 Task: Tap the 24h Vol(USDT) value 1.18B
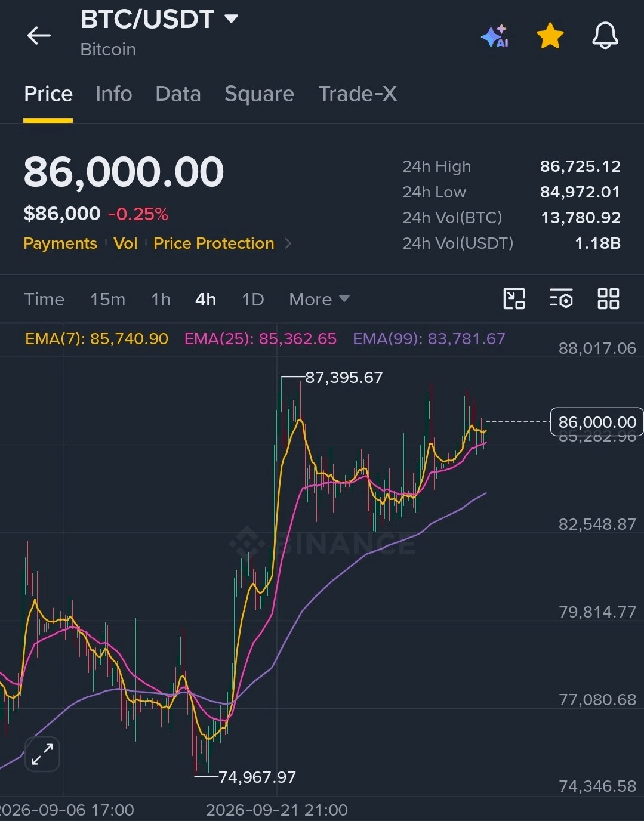[x=597, y=243]
